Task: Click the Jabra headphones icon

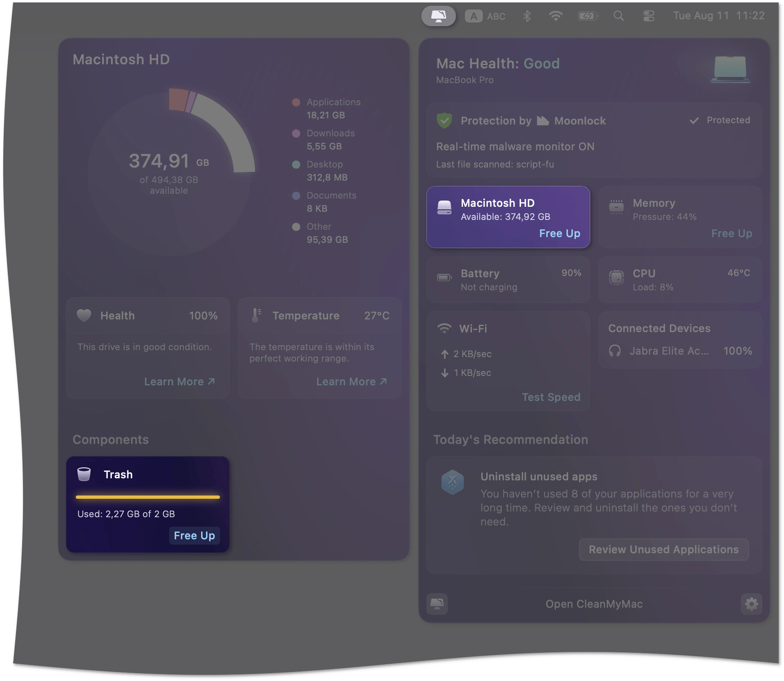Action: pos(615,351)
